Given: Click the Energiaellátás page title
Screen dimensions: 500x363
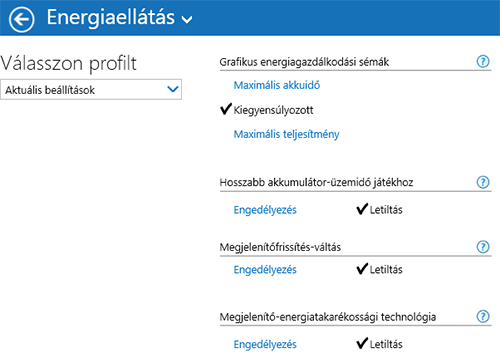Looking at the screenshot, I should 111,17.
